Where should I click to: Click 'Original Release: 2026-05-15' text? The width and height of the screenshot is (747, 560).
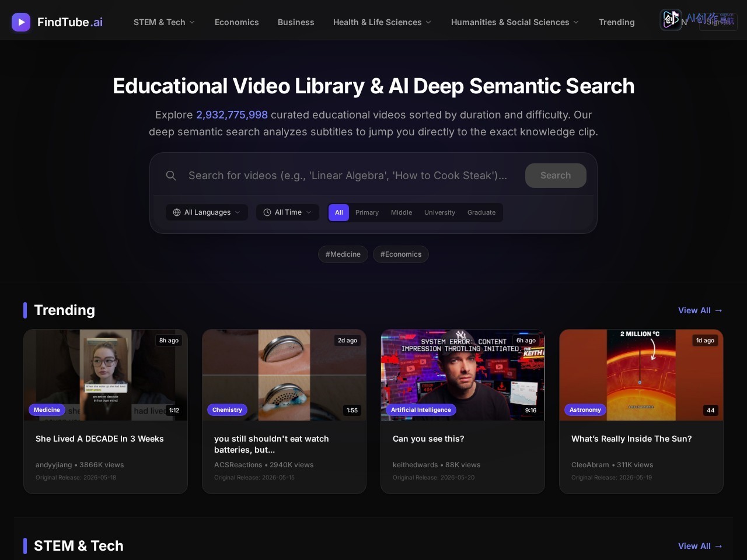(254, 477)
